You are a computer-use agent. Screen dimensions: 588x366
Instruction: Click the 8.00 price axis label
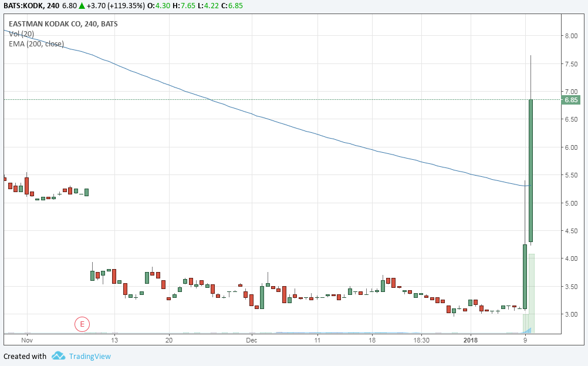[571, 36]
